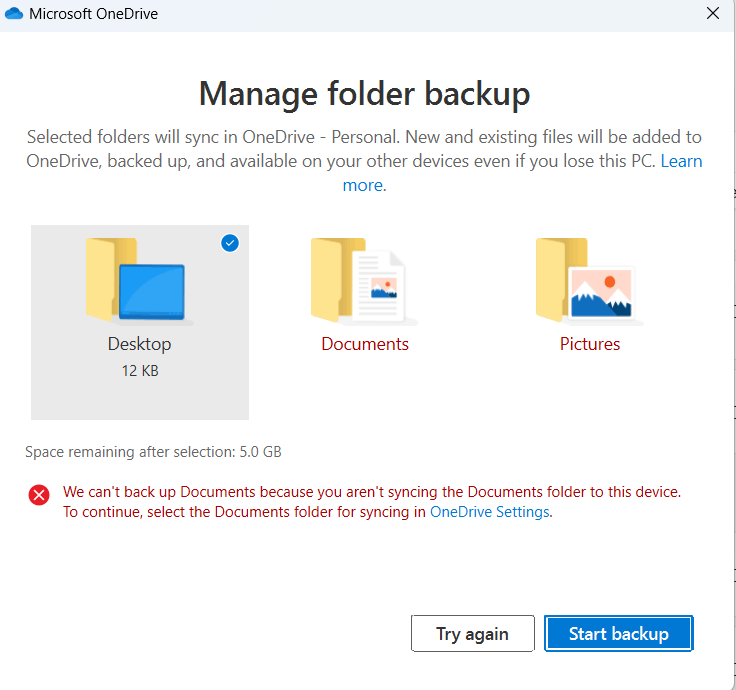
Task: Click the red error icon
Action: pyautogui.click(x=39, y=495)
